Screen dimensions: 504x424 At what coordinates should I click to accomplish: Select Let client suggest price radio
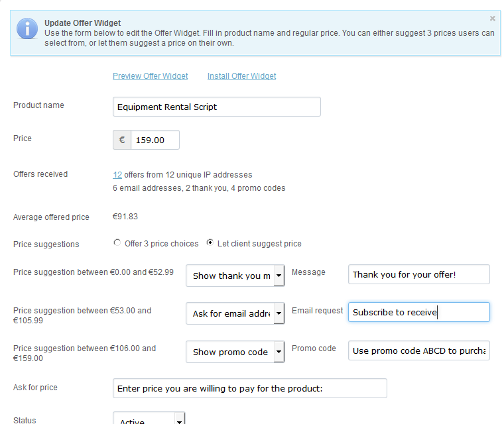pyautogui.click(x=210, y=242)
